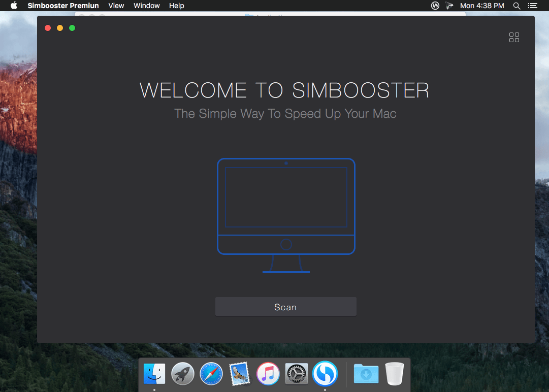Click the blue iMac illustration
This screenshot has height=392, width=549.
(286, 216)
